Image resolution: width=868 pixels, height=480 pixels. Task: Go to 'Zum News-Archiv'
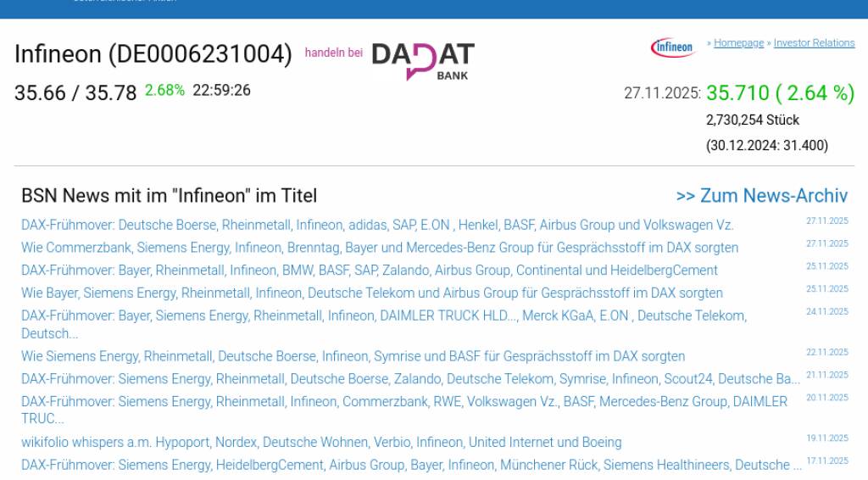[x=761, y=196]
